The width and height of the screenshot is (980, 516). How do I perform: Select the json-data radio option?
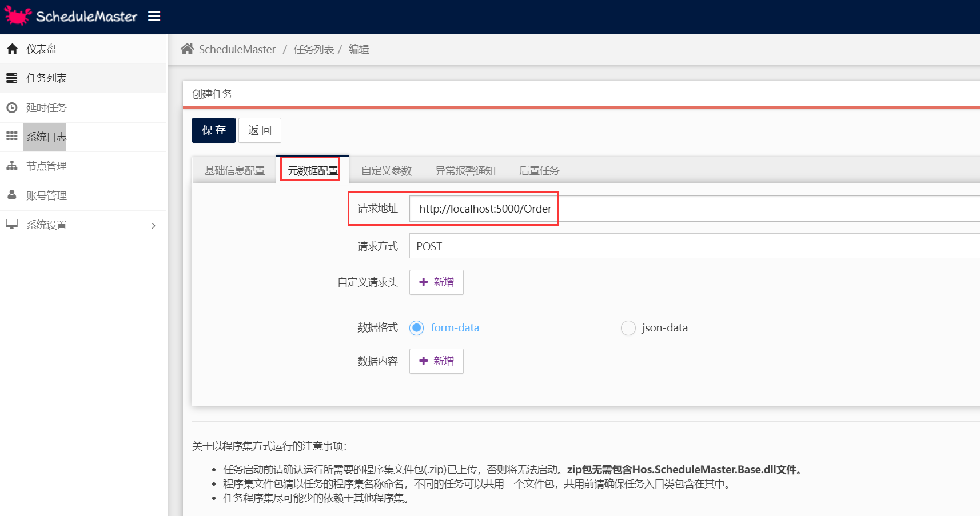pyautogui.click(x=628, y=328)
